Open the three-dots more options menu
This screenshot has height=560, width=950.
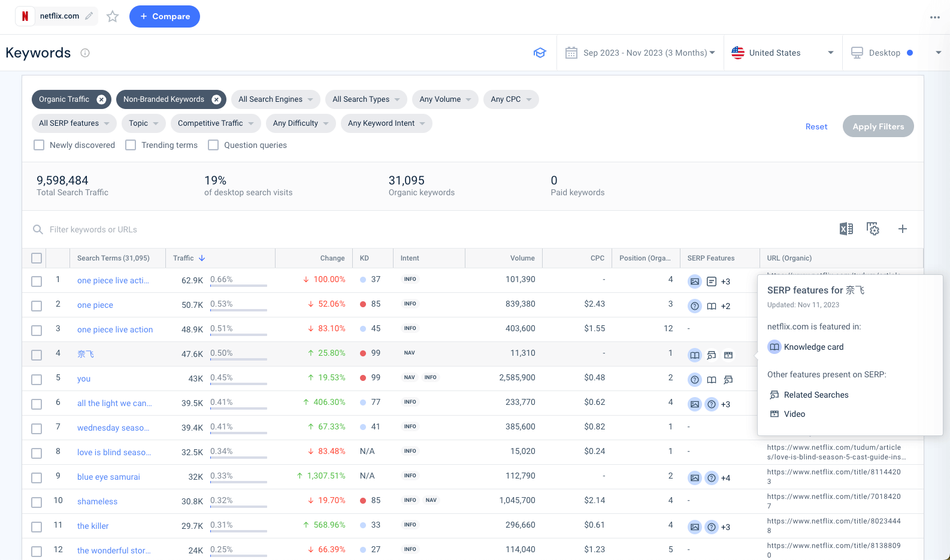[935, 17]
